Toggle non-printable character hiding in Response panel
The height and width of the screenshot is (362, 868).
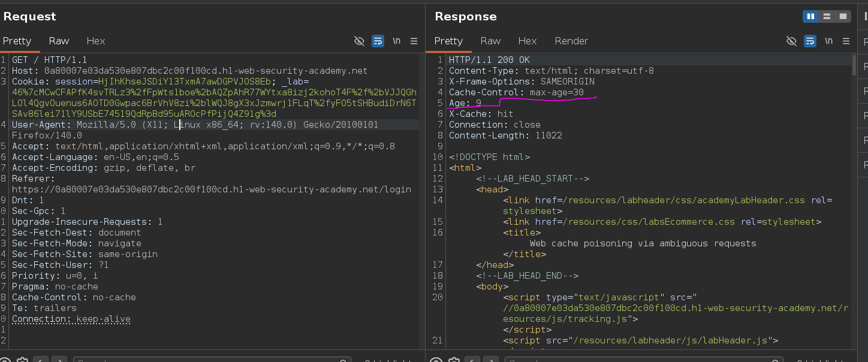tap(791, 41)
